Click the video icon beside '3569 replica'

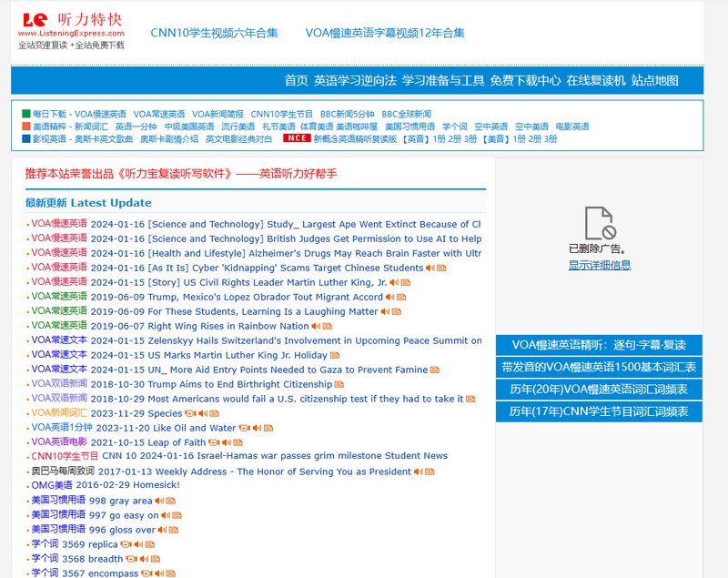coord(126,544)
